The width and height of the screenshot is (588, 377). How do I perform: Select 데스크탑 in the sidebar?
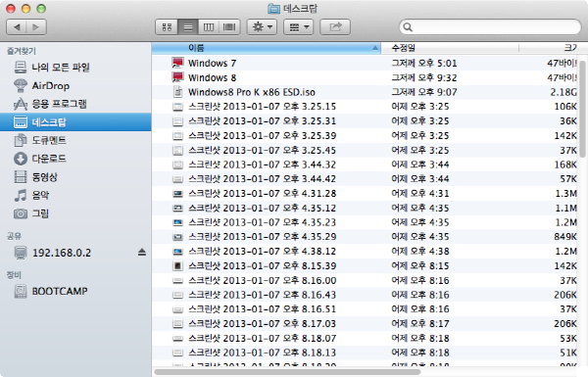[75, 122]
